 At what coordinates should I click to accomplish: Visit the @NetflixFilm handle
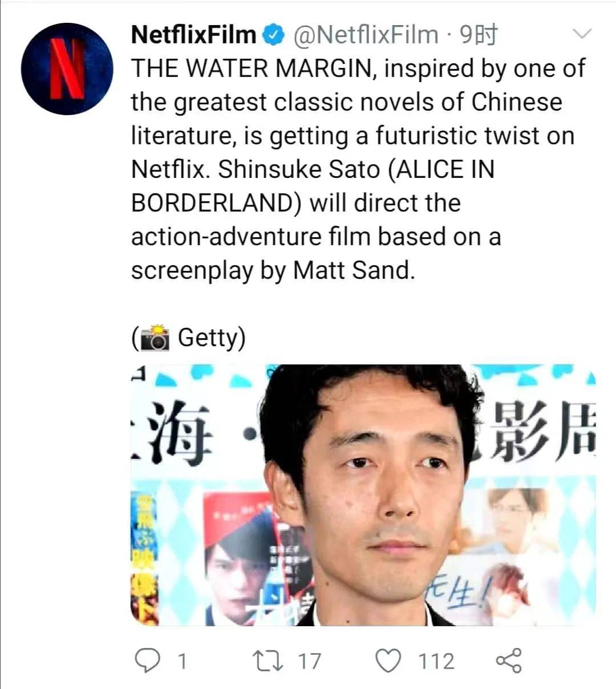tap(366, 35)
